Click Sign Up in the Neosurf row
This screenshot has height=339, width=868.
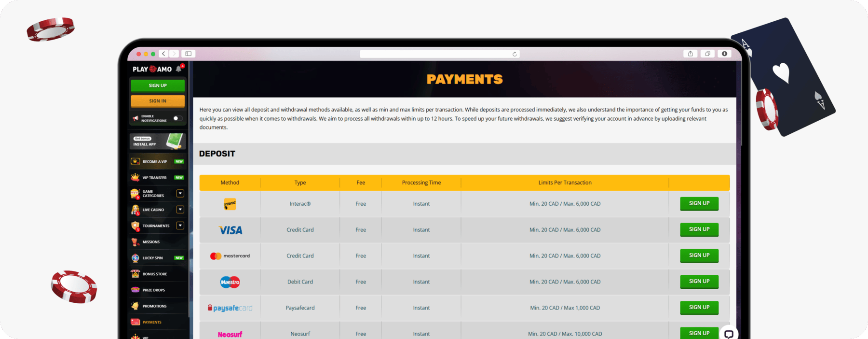click(699, 333)
